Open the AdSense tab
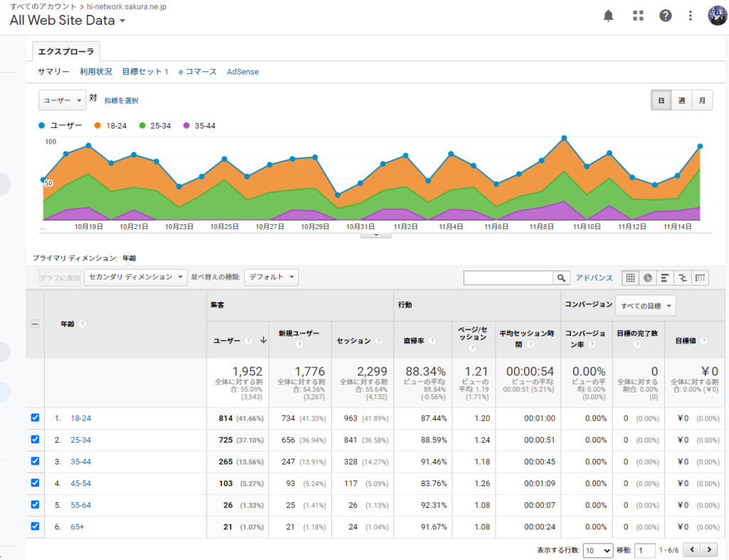 point(243,72)
